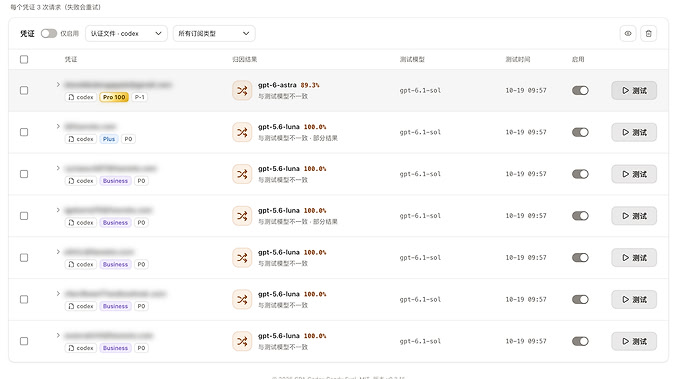Click shuffle icon beside gpt-6-astra result
This screenshot has height=379, width=690.
click(x=242, y=91)
